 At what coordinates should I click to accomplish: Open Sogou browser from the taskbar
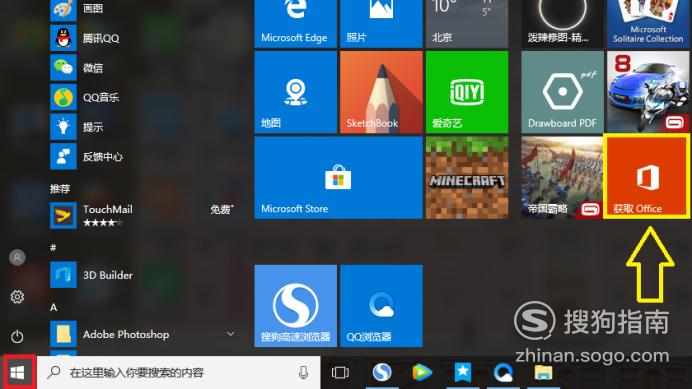(x=382, y=373)
